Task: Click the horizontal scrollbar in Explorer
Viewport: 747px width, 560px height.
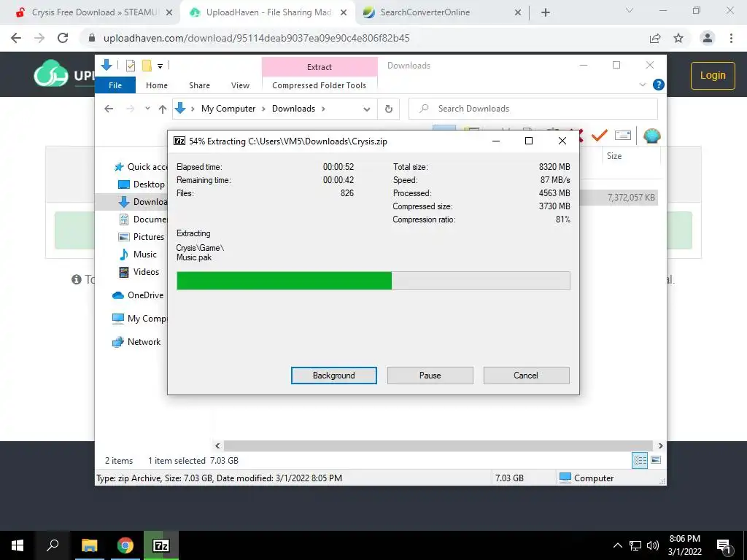Action: [438, 446]
